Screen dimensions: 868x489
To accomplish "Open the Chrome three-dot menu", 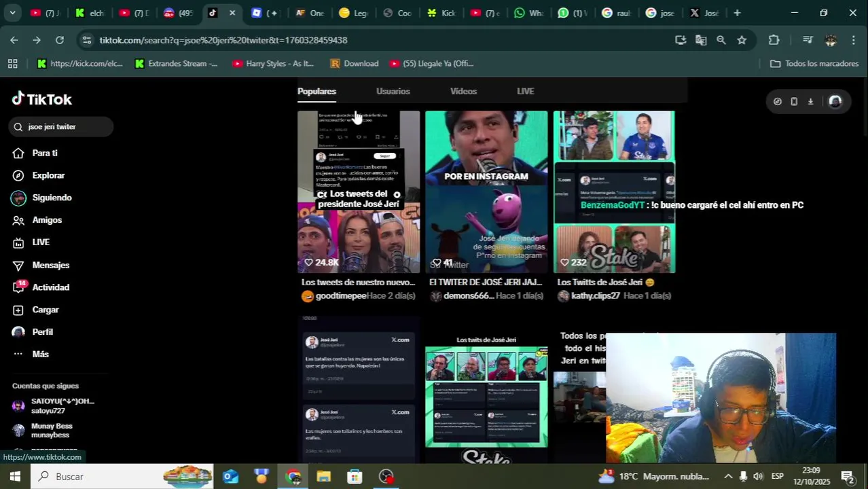I will click(x=854, y=40).
